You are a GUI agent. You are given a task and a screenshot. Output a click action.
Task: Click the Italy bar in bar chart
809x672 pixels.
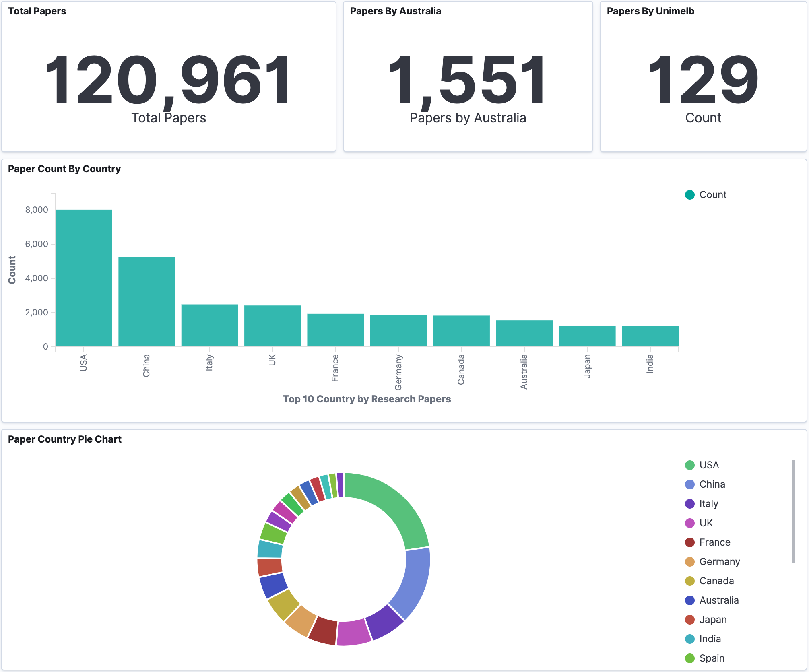210,326
